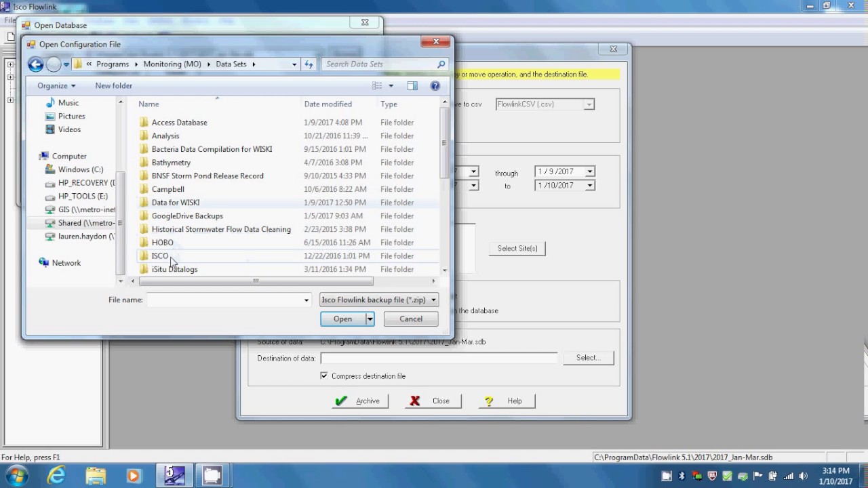Open the Pictures library in sidebar
The height and width of the screenshot is (488, 868).
[x=71, y=117]
